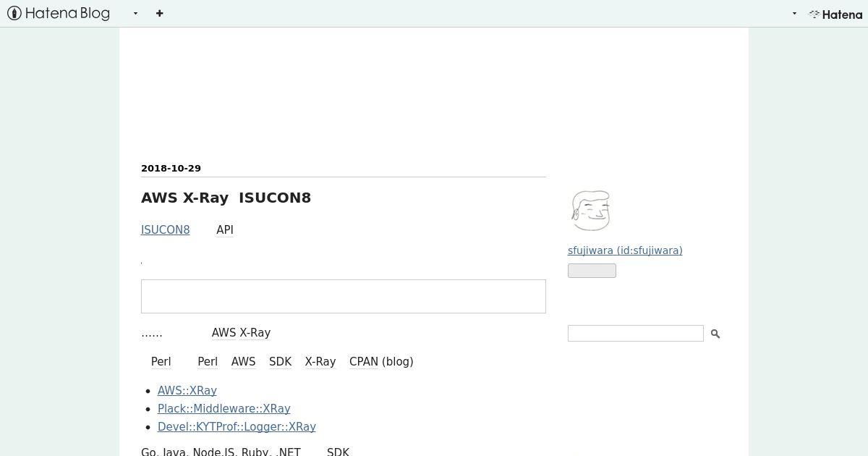The image size is (868, 456).
Task: Open the Hatena logo at top right
Action: (835, 14)
